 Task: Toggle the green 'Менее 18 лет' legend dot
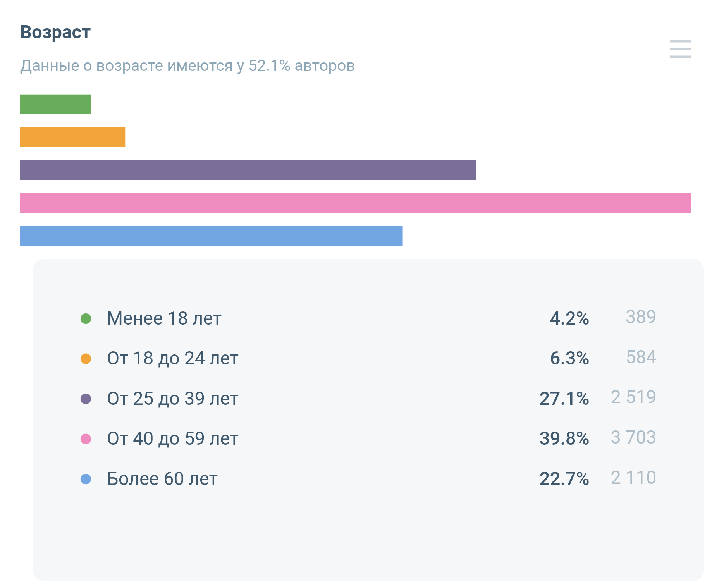[86, 318]
